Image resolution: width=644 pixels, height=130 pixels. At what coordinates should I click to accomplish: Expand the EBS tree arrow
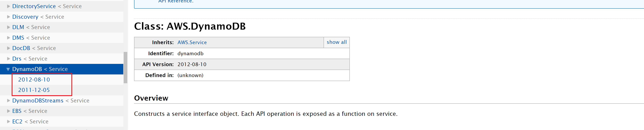(x=8, y=111)
